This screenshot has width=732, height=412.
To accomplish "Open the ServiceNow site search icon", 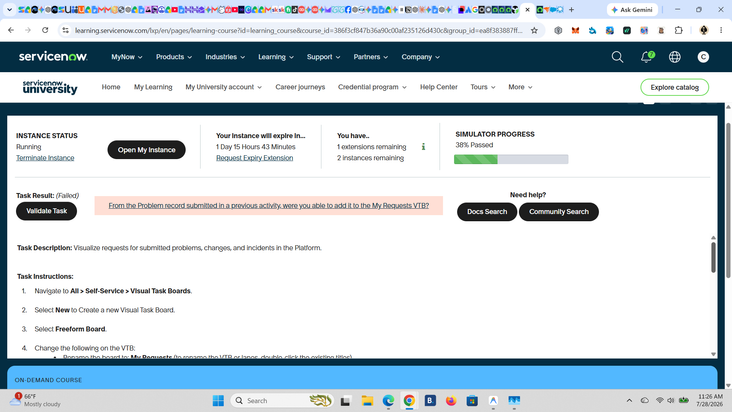I will [617, 57].
